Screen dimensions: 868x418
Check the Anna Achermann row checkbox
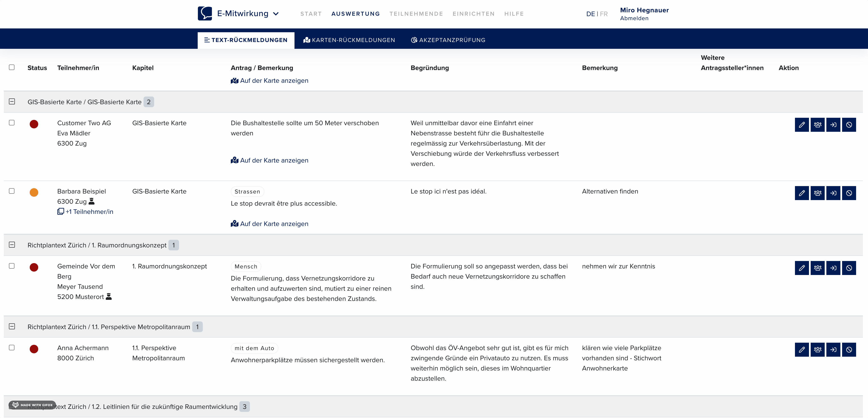pyautogui.click(x=12, y=348)
